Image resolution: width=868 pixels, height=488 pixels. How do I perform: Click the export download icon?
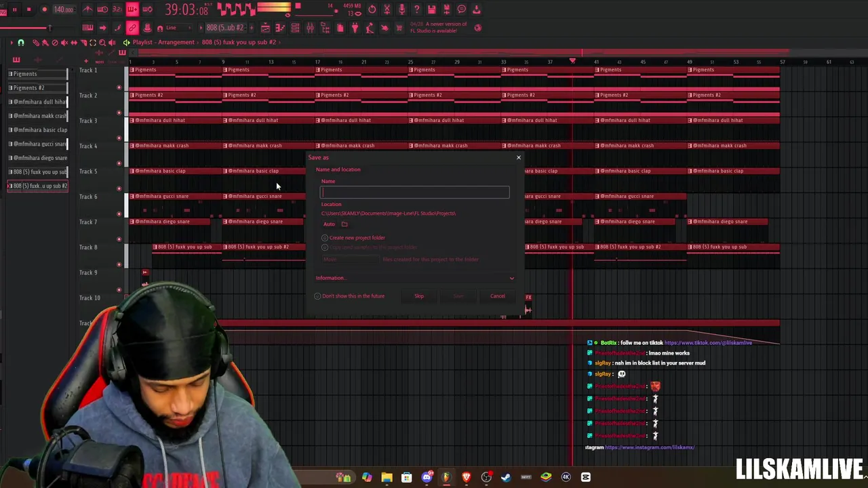[x=477, y=9]
